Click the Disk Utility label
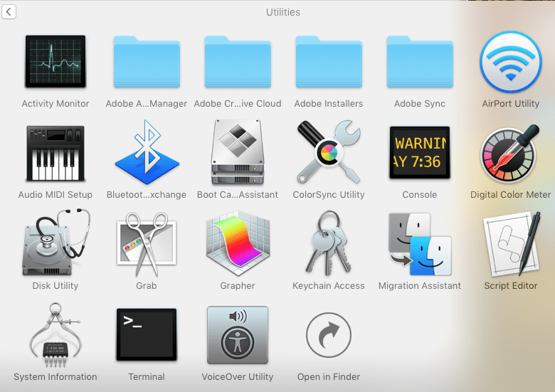The width and height of the screenshot is (555, 392). [55, 286]
